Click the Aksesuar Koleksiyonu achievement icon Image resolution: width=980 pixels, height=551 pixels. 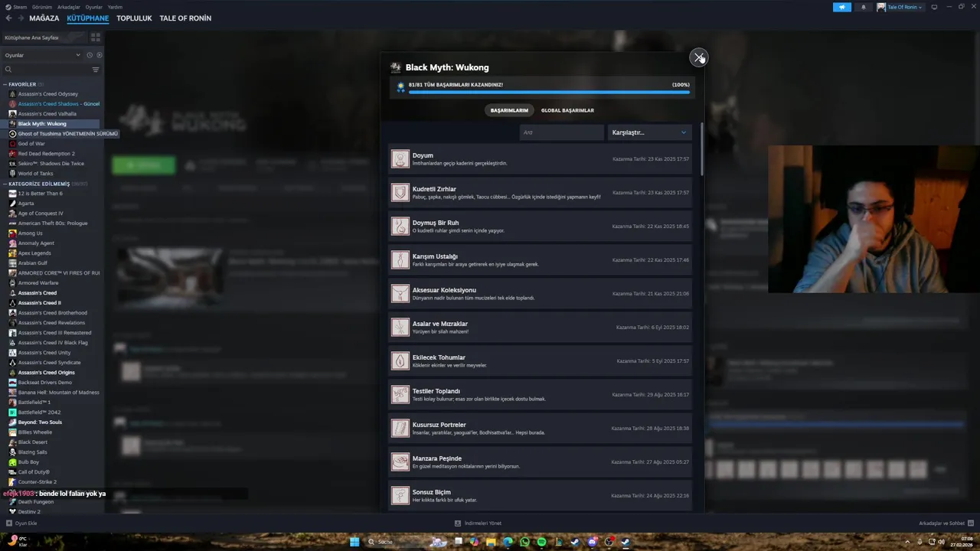400,293
